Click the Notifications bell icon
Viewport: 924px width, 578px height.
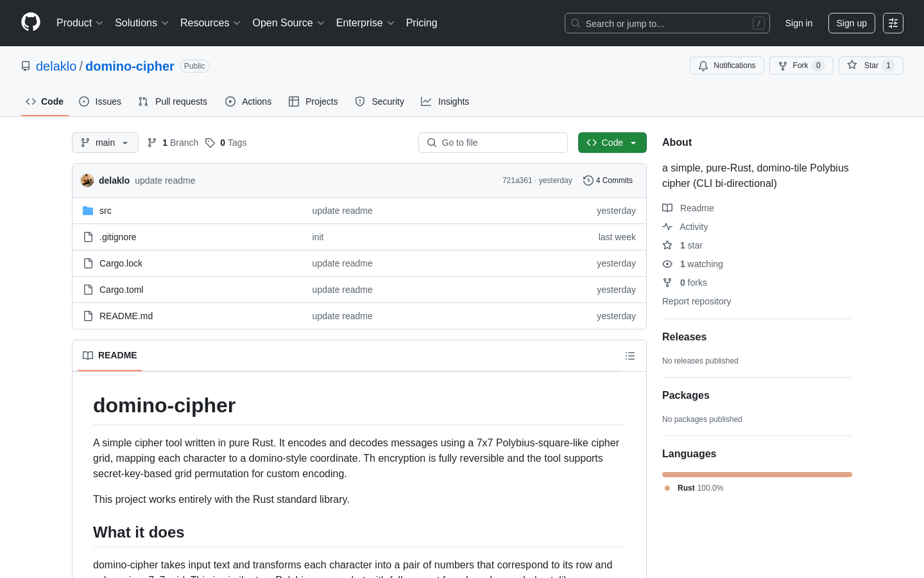[703, 66]
